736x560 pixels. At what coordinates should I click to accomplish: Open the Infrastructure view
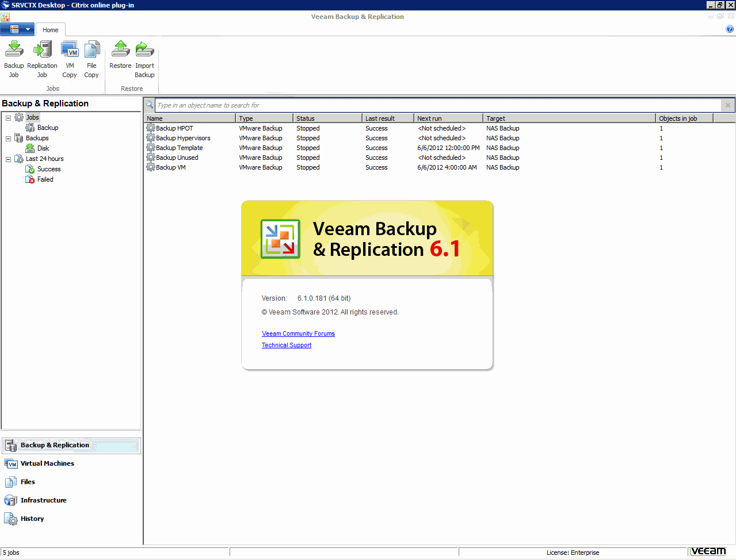[71, 500]
